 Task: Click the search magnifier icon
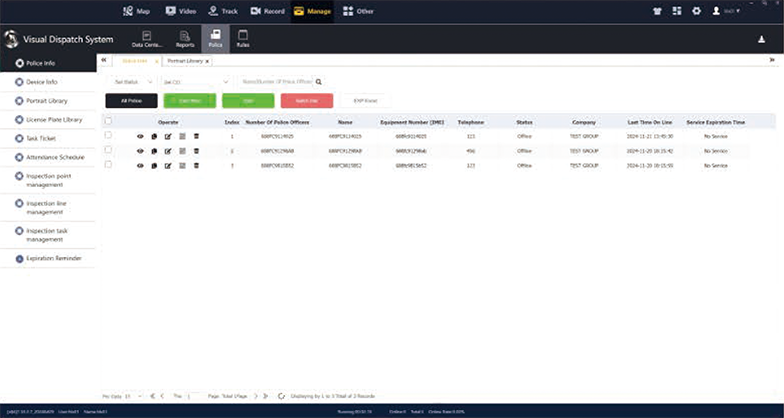tap(319, 81)
